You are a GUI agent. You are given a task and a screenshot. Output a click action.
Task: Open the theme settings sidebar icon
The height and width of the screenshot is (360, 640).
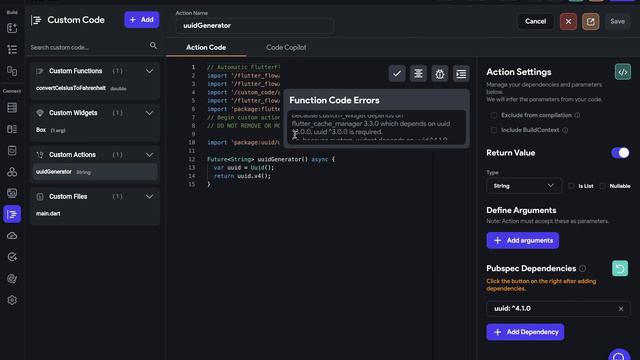point(12,279)
